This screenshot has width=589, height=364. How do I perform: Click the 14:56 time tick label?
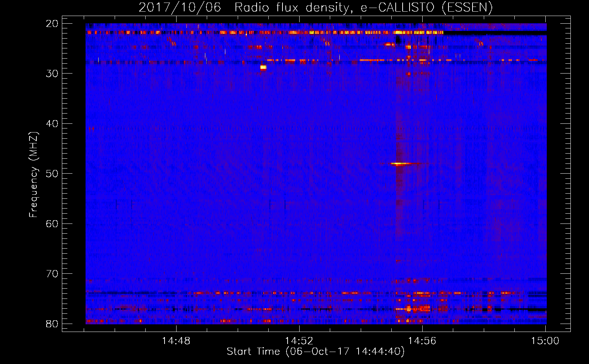point(422,341)
